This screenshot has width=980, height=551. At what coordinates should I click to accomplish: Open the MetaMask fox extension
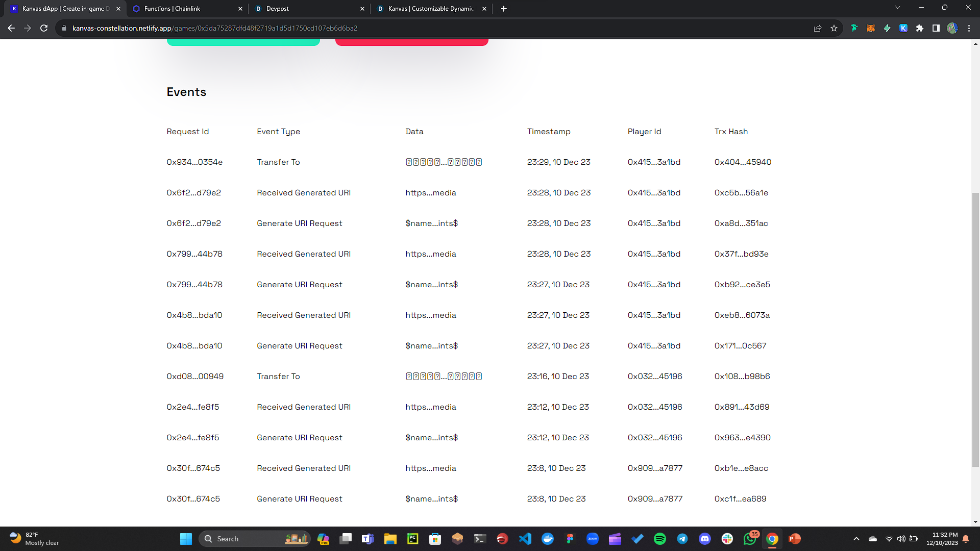coord(871,28)
